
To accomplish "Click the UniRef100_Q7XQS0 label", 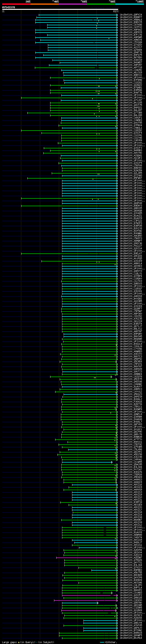I will (x=131, y=45).
